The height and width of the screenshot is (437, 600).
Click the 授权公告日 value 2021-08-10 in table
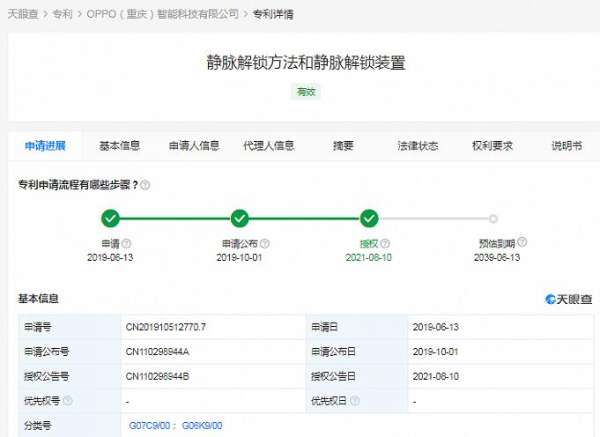point(435,376)
